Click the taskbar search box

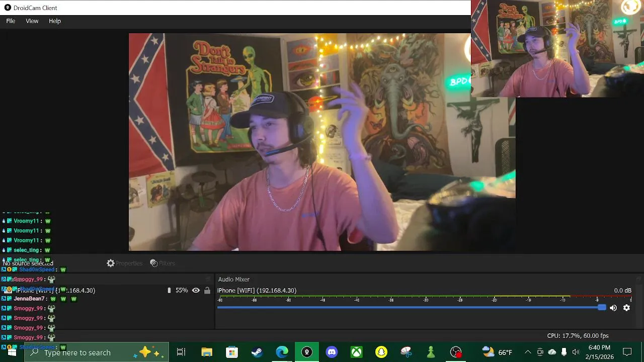[x=97, y=352]
